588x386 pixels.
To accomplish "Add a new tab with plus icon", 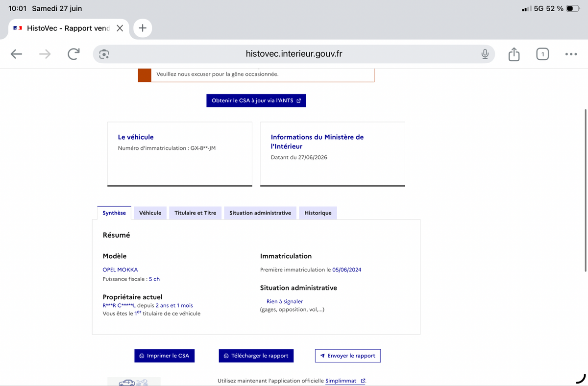I will coord(143,28).
